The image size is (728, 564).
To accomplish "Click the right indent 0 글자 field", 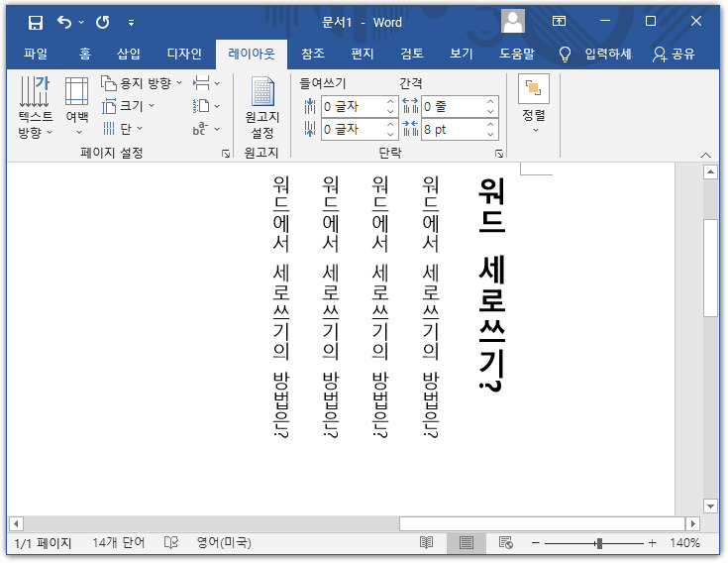I will tap(353, 129).
